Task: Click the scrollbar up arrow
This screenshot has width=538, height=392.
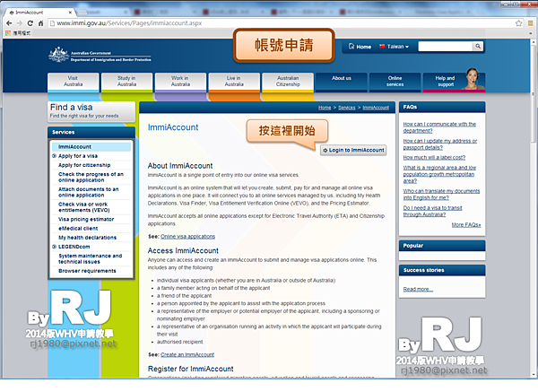Action: tap(533, 41)
